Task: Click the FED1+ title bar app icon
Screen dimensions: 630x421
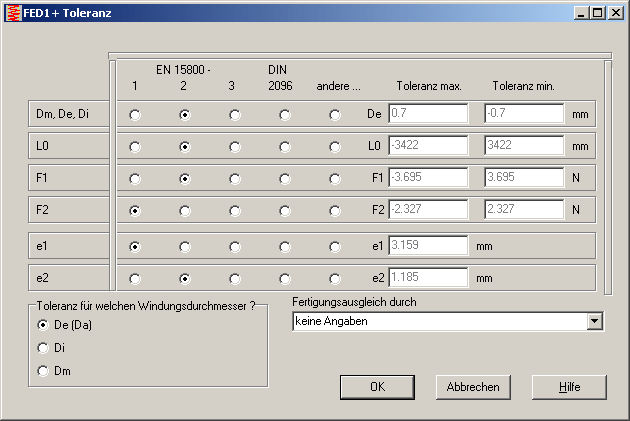Action: pyautogui.click(x=11, y=12)
